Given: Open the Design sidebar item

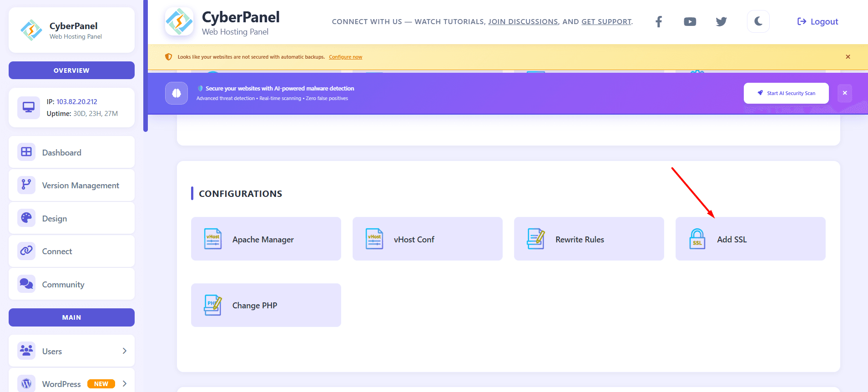Looking at the screenshot, I should 71,219.
